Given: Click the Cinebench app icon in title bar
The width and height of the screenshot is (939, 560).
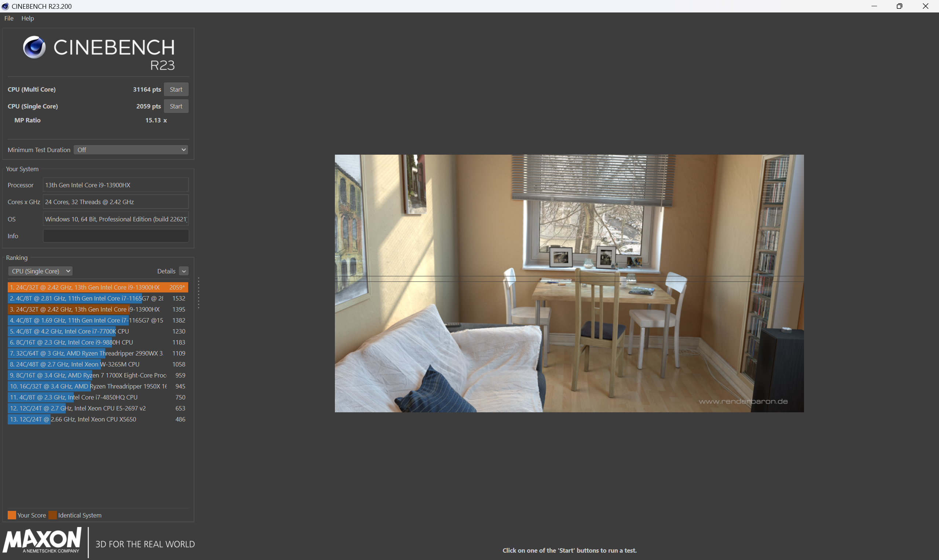Looking at the screenshot, I should pyautogui.click(x=5, y=6).
